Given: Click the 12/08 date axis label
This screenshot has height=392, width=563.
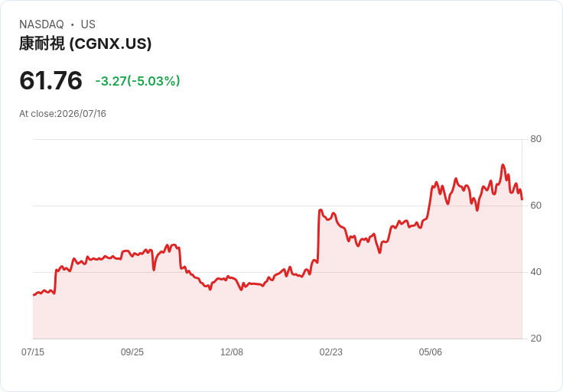Looking at the screenshot, I should (232, 352).
